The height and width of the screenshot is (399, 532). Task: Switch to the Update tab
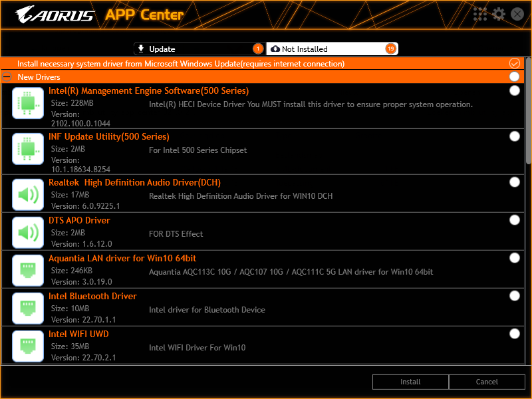tap(200, 49)
